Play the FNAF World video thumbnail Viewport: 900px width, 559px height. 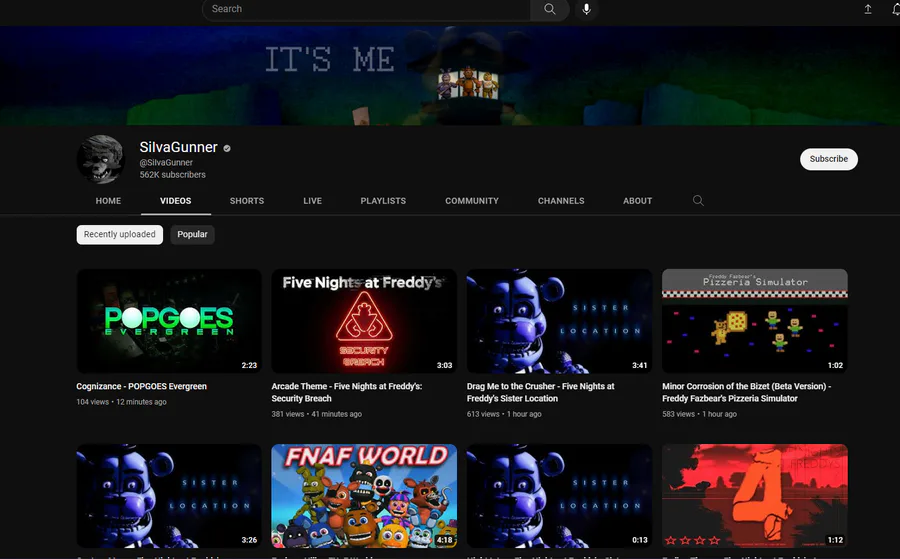point(364,496)
